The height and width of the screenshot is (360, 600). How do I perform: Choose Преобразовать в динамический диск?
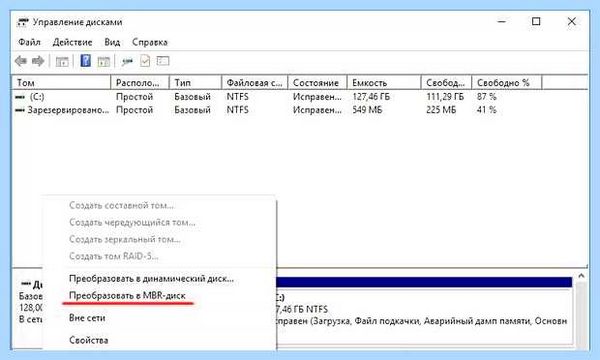151,279
